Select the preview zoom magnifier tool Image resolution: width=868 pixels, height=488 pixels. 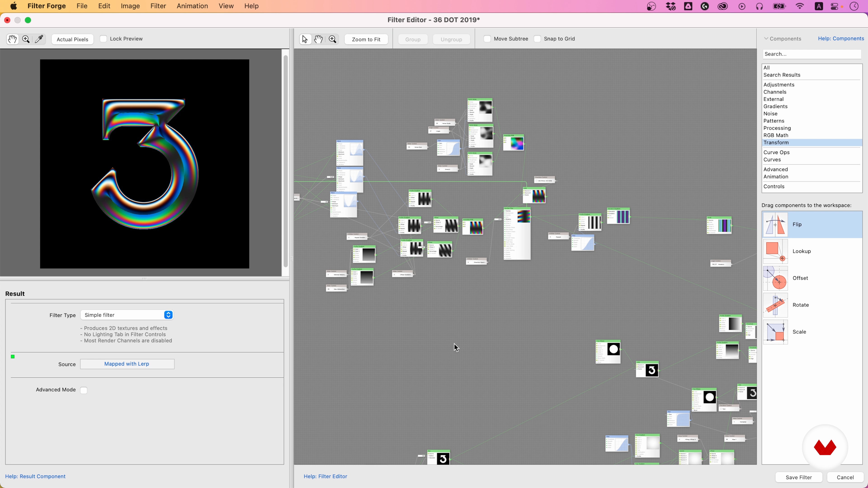26,39
